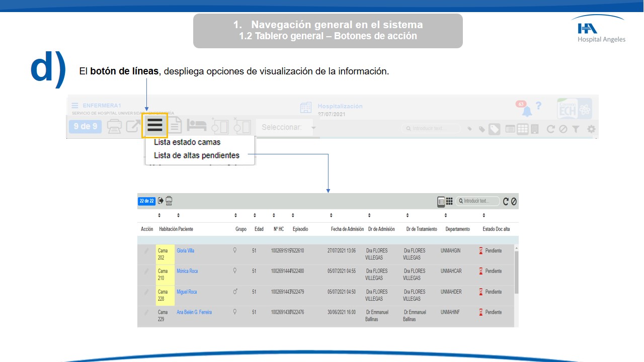Open the help question mark icon

(538, 106)
